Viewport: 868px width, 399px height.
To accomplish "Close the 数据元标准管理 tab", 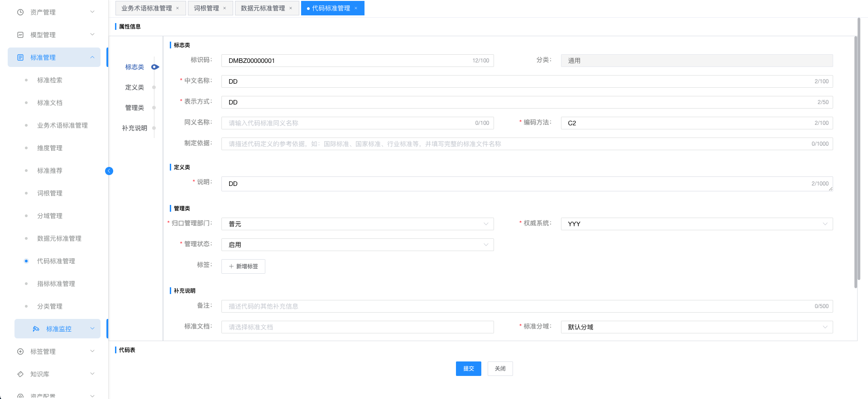I will 291,8.
